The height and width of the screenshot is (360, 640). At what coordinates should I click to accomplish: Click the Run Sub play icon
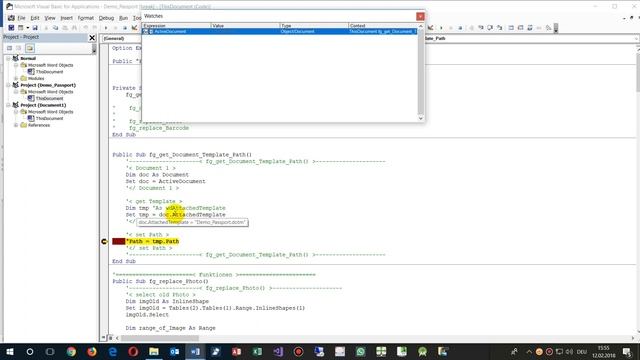[106, 28]
